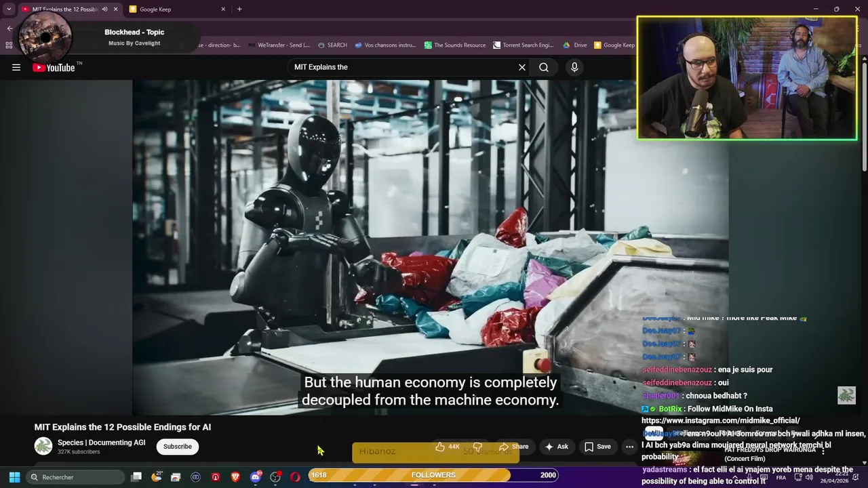This screenshot has height=488, width=868.
Task: Open the WeTransfer bookmark
Action: coord(279,45)
